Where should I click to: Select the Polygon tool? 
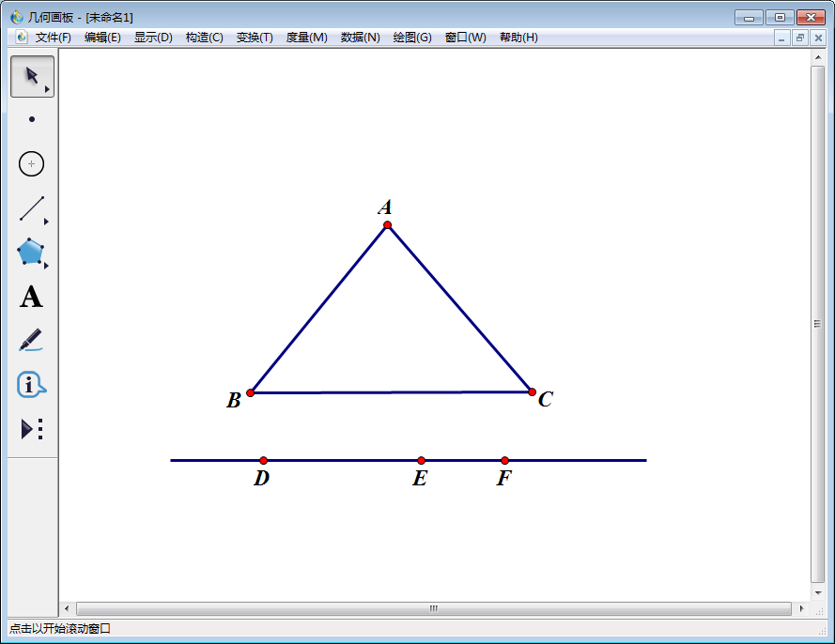tap(31, 252)
